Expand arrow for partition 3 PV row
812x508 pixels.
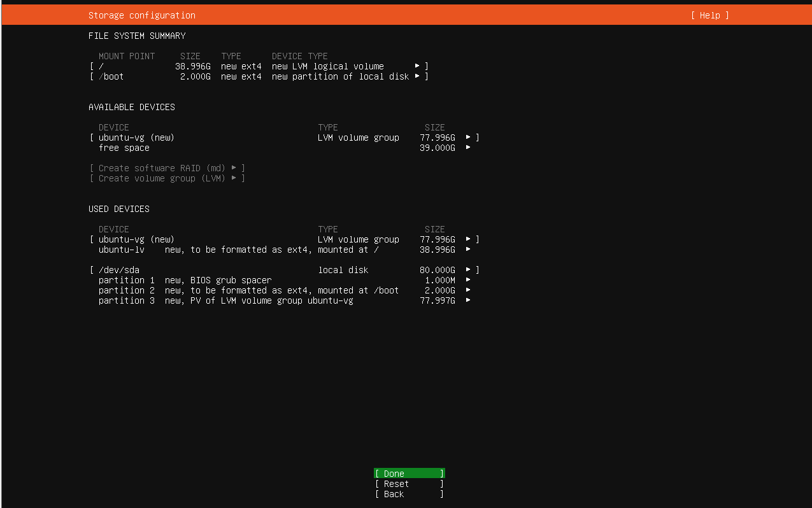[x=469, y=300]
